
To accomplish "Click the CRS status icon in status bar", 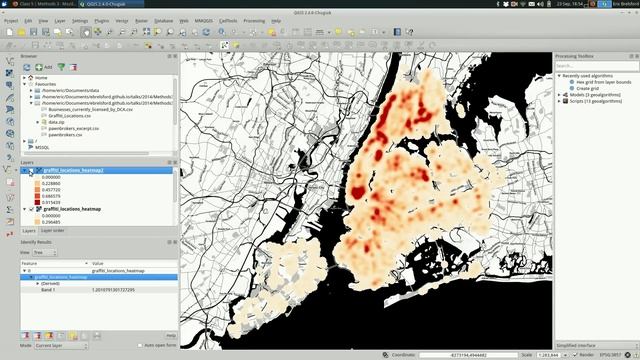I will point(628,355).
